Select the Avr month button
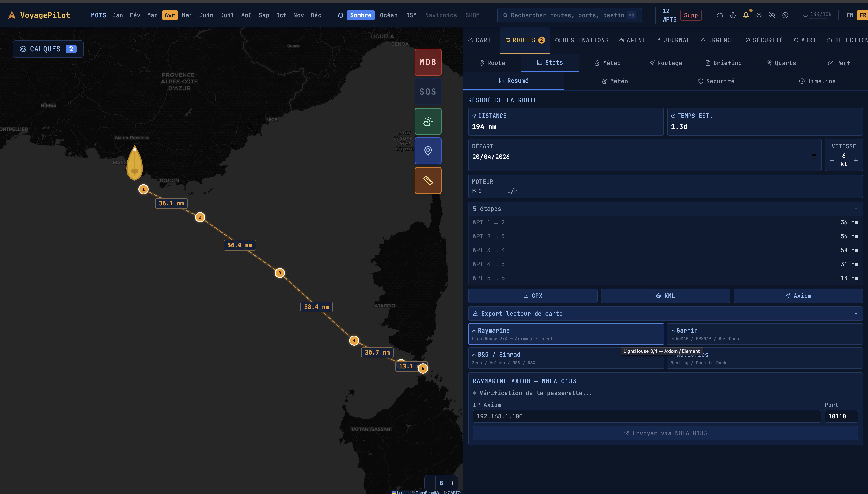Screen dimensions: 868x494 coord(170,15)
